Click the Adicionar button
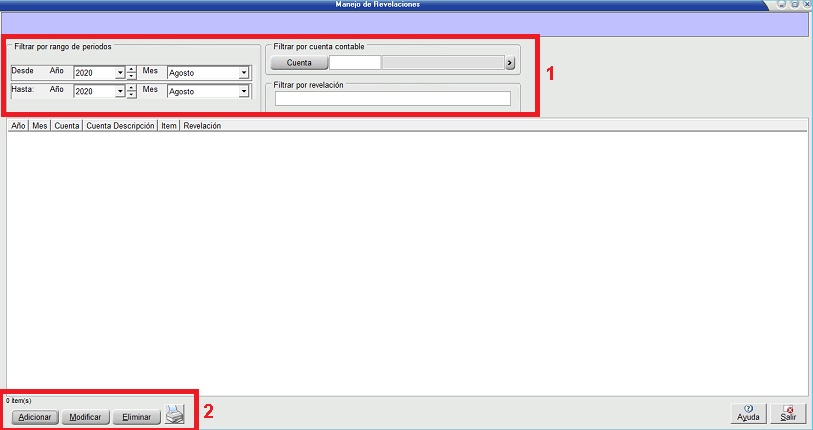813x430 pixels. (x=34, y=416)
